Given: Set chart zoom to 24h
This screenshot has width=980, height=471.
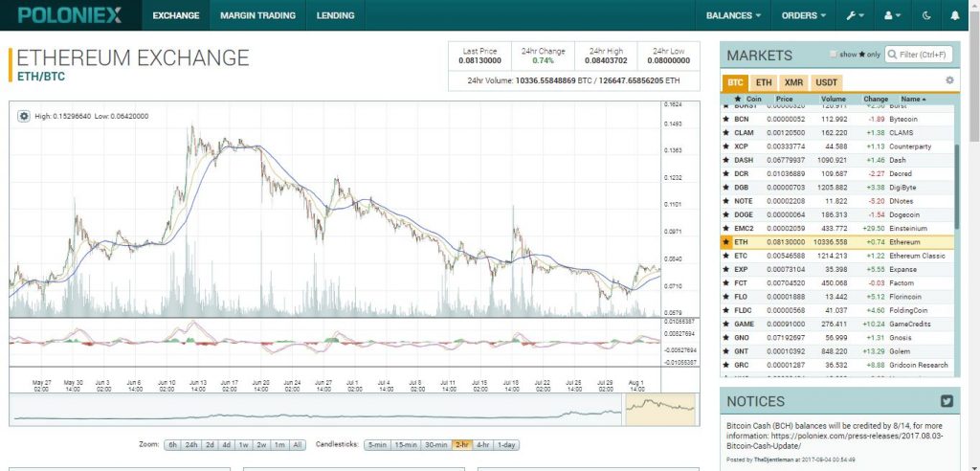Looking at the screenshot, I should tap(191, 445).
